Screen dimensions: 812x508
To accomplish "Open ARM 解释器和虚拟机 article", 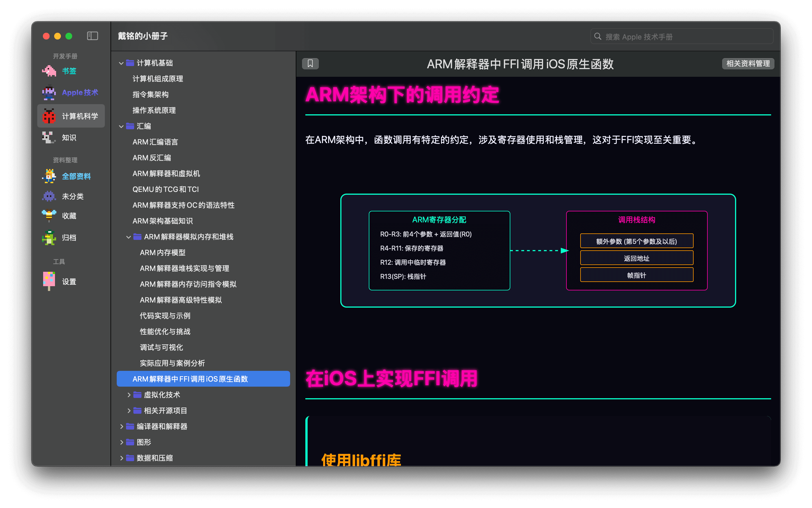I will (x=166, y=173).
